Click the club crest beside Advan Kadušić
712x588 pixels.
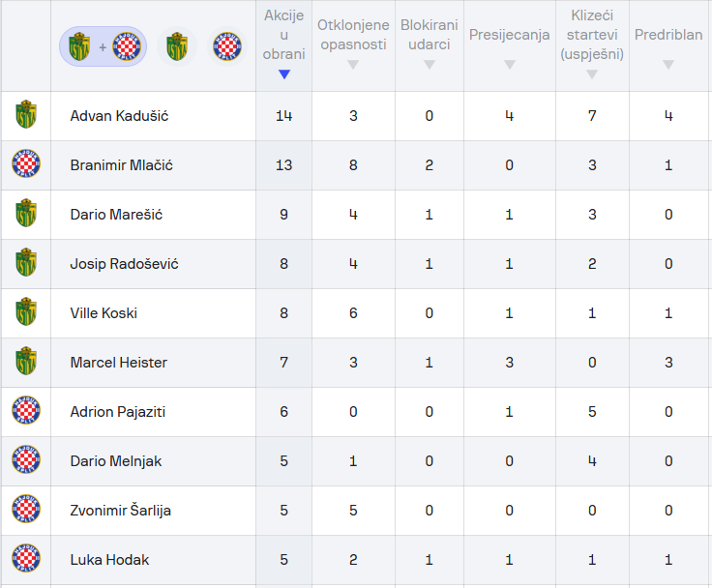point(25,116)
